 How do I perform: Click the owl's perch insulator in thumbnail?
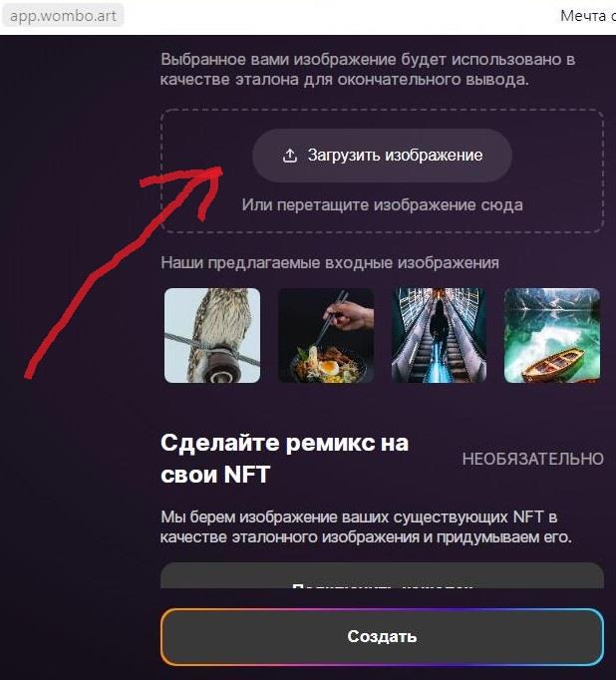tap(222, 362)
